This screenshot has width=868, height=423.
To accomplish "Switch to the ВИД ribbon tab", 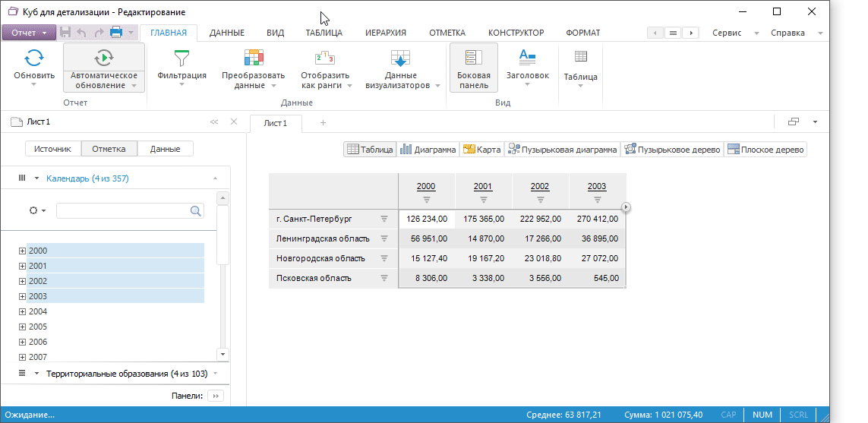I will point(275,33).
